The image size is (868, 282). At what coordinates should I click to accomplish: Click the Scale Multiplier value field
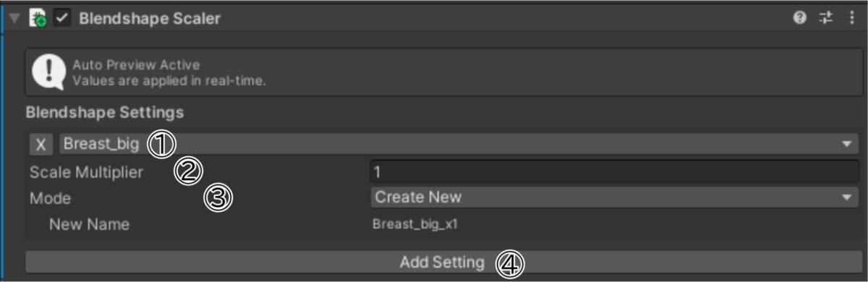click(x=614, y=172)
